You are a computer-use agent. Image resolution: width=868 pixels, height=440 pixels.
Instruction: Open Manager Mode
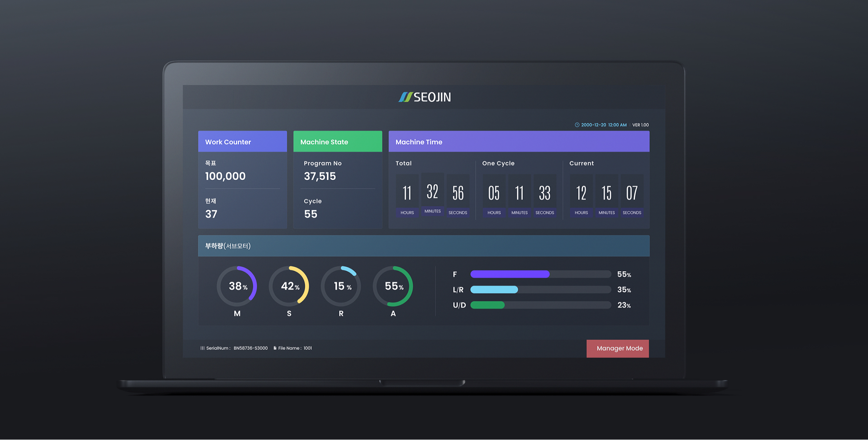pyautogui.click(x=617, y=349)
